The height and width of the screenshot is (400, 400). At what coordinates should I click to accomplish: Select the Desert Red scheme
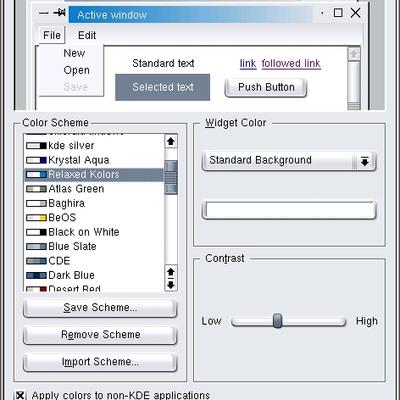[94, 288]
